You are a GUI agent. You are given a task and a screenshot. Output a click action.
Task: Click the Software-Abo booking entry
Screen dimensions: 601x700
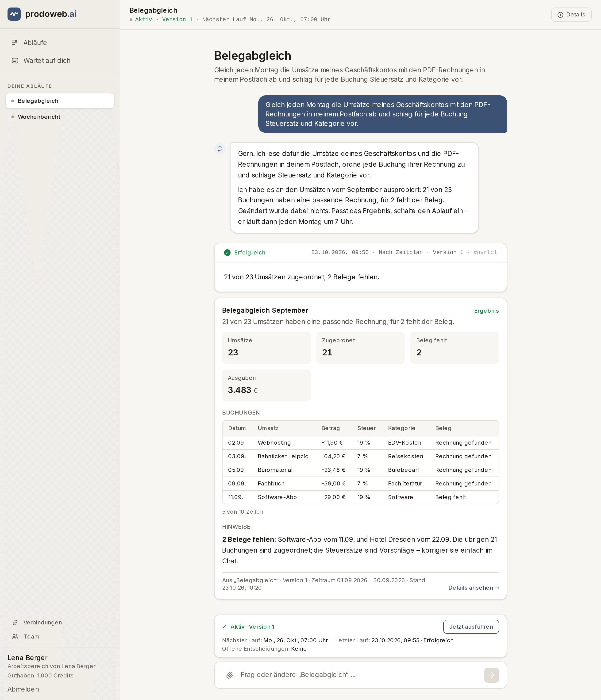coord(277,497)
